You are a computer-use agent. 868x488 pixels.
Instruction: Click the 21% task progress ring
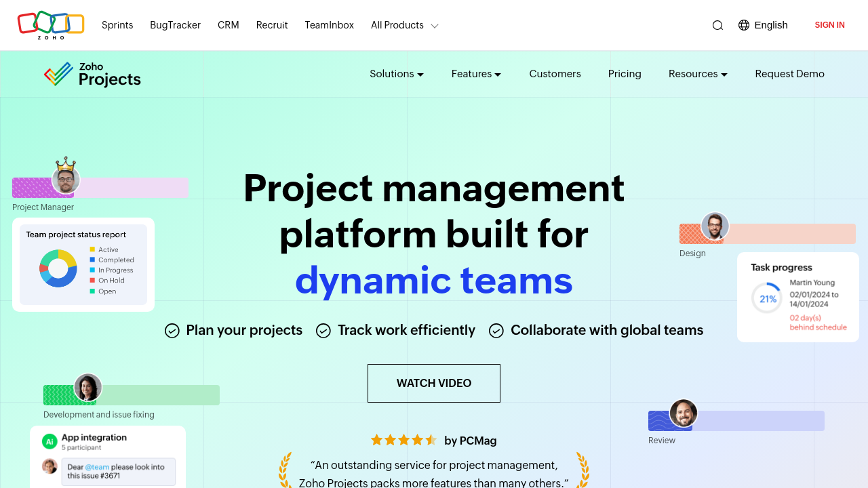click(x=767, y=298)
